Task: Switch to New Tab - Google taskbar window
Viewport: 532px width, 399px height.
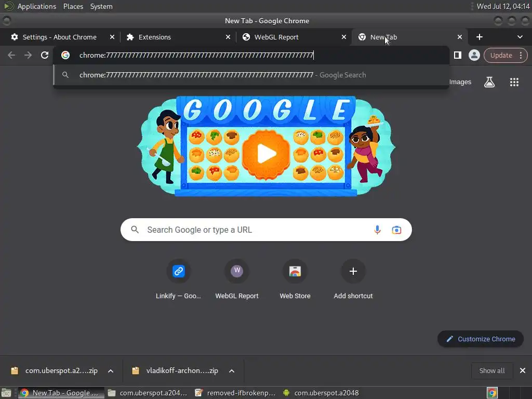Action: (x=61, y=393)
